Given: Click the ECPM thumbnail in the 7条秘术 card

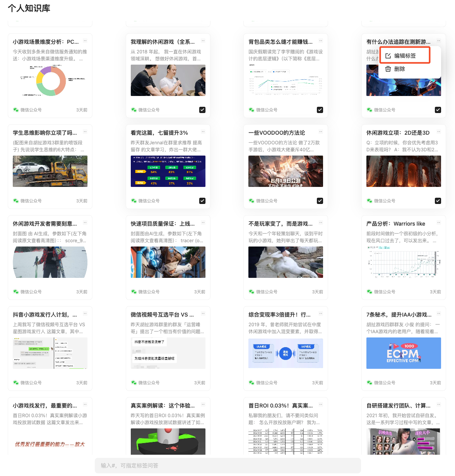Looking at the screenshot, I should [404, 353].
